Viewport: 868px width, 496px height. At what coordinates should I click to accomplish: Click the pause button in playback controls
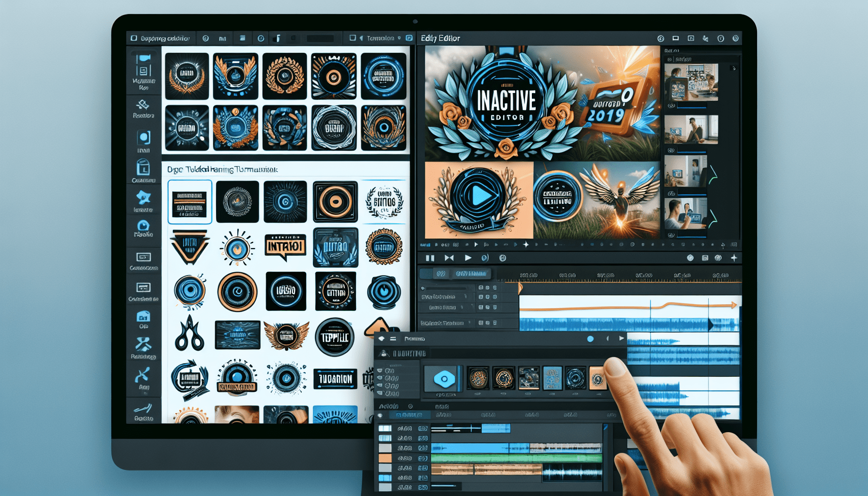click(430, 258)
